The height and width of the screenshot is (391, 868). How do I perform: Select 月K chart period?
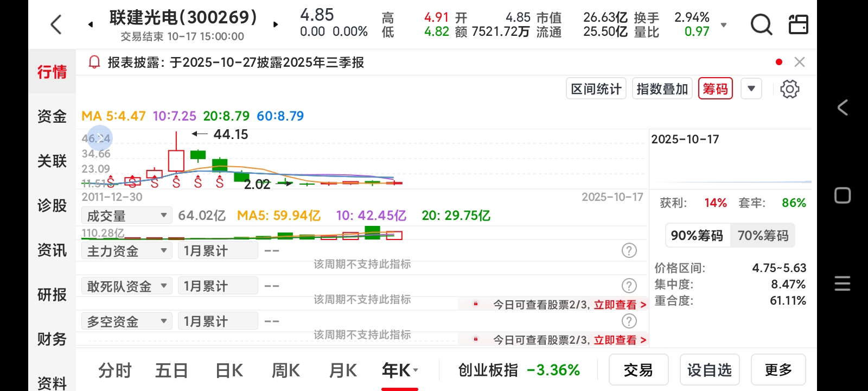(x=343, y=370)
